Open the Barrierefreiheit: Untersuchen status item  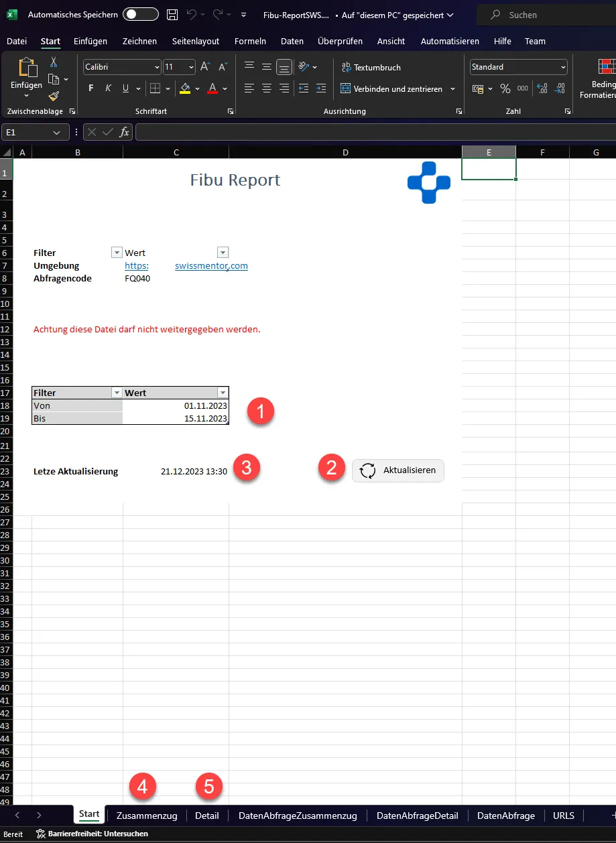click(92, 834)
